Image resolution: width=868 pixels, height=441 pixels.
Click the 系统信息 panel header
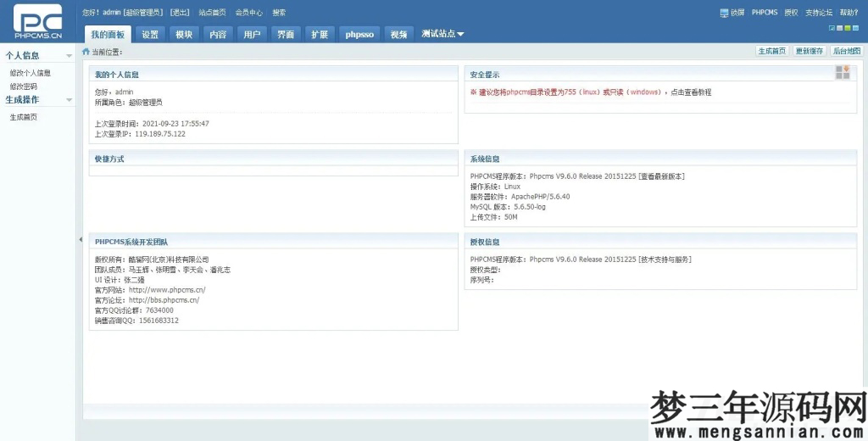(x=660, y=159)
